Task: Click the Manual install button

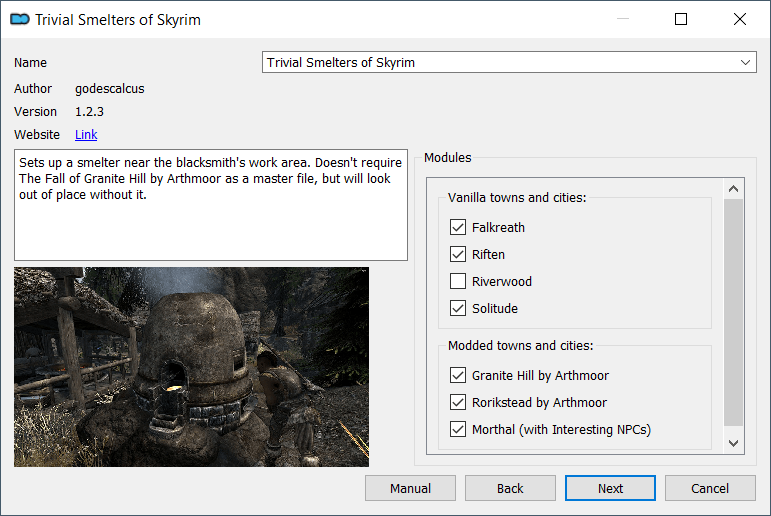Action: [x=410, y=488]
